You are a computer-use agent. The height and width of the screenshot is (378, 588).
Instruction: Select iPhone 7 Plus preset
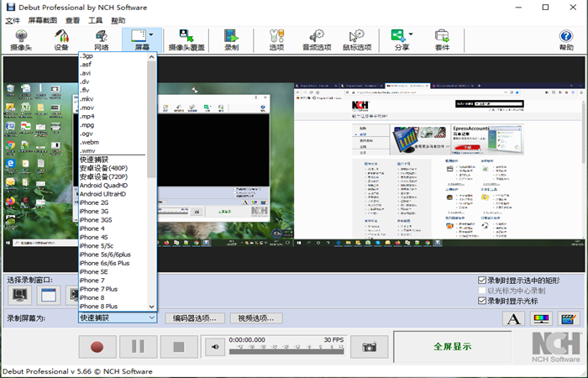coord(113,289)
